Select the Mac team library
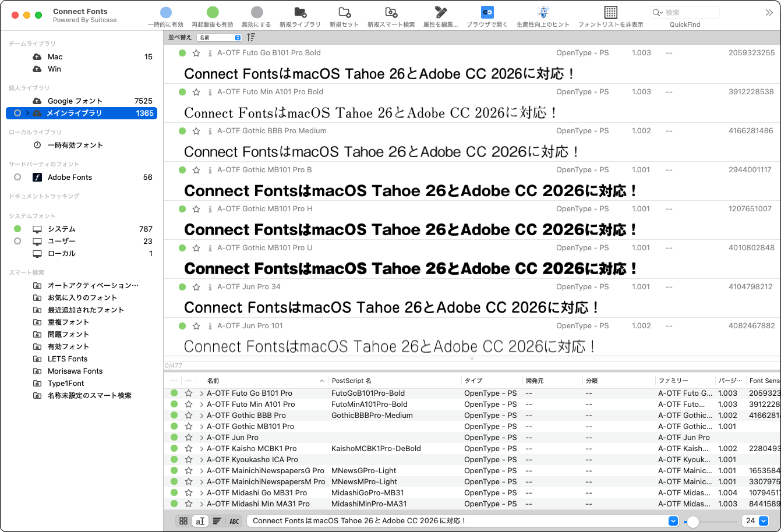This screenshot has height=532, width=781. coord(82,56)
